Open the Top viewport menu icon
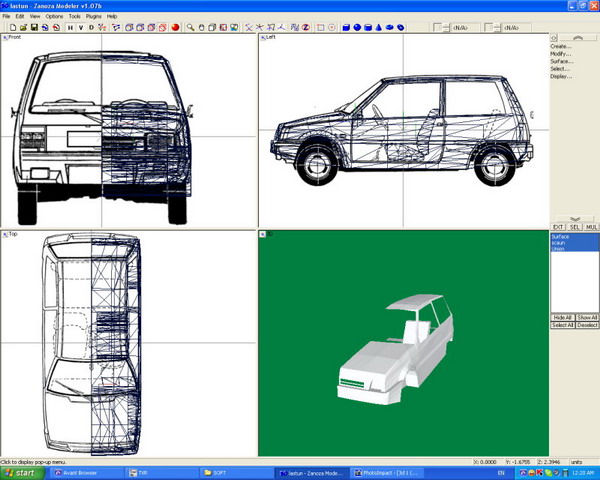The width and height of the screenshot is (600, 480). pos(5,234)
